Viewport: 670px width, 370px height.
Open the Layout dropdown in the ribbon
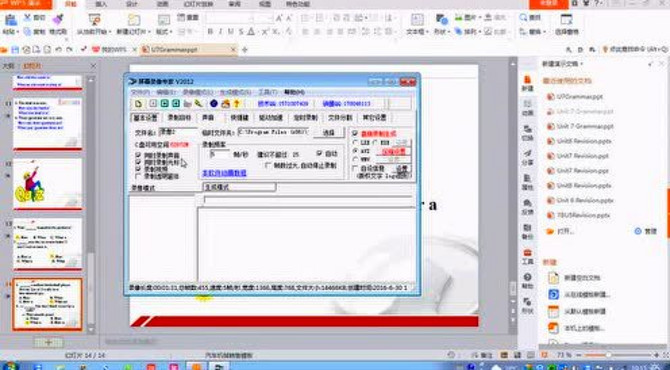[x=164, y=32]
